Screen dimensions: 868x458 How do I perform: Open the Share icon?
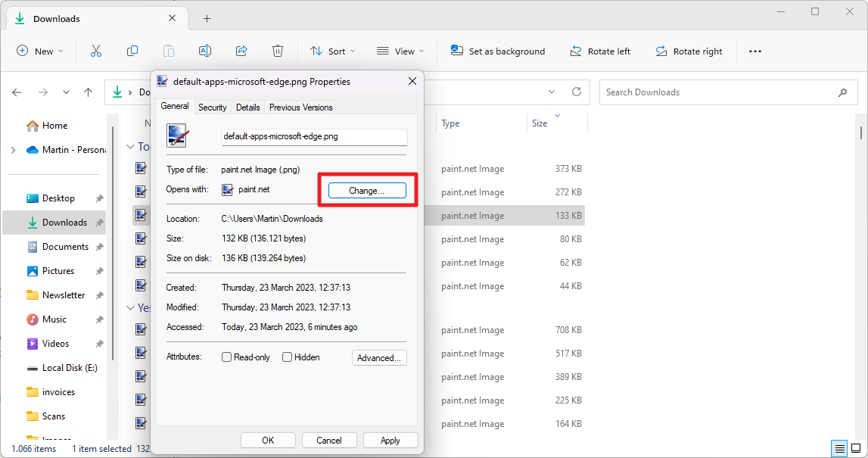[241, 50]
